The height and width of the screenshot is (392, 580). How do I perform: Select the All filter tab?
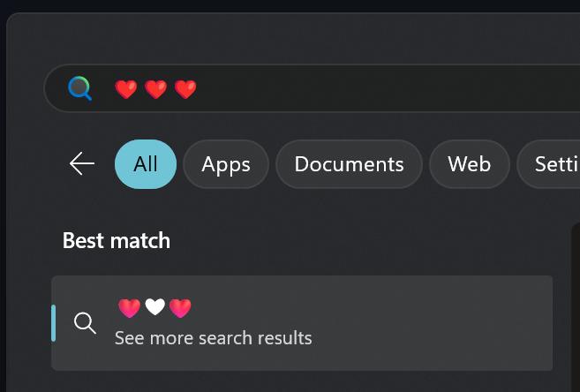pos(146,164)
